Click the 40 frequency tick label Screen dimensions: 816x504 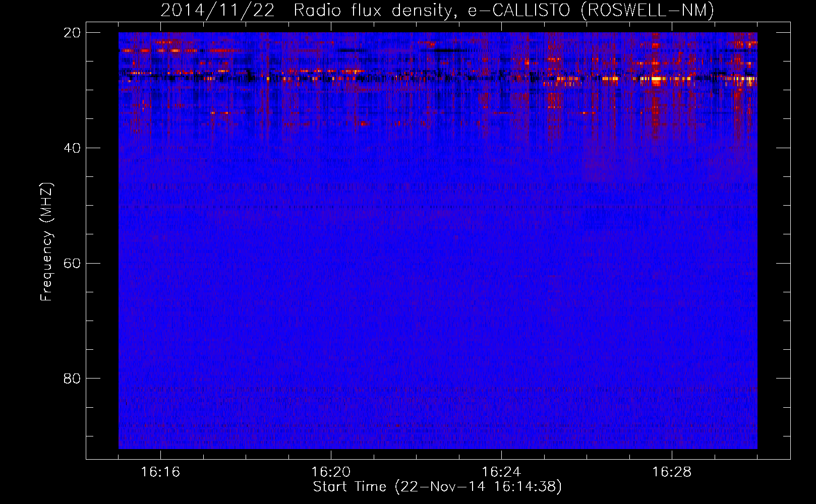72,148
